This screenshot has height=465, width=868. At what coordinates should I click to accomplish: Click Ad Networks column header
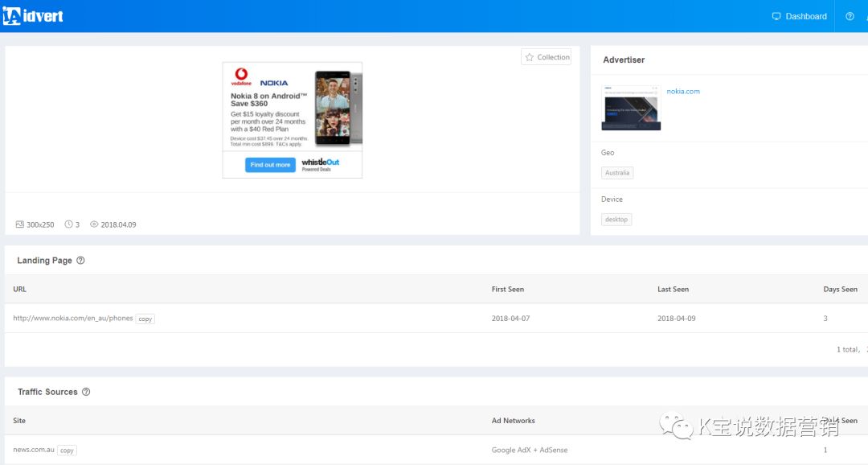click(513, 421)
